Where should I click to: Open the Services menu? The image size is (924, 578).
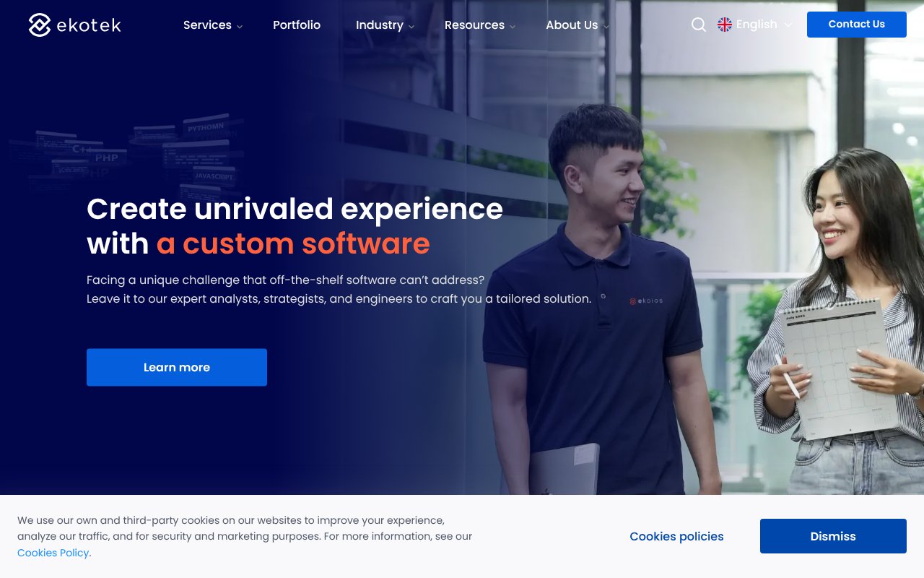(207, 25)
